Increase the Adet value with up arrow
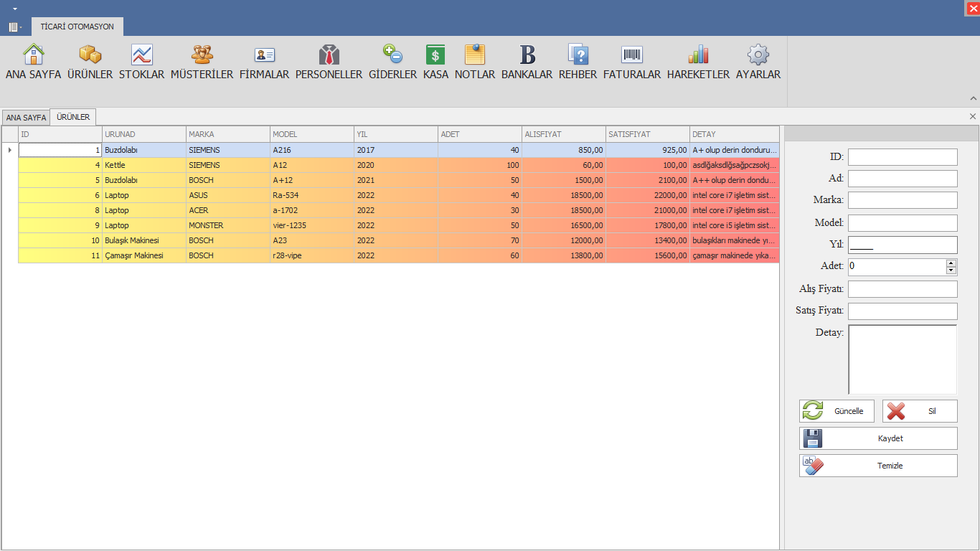This screenshot has width=980, height=551. (x=951, y=263)
